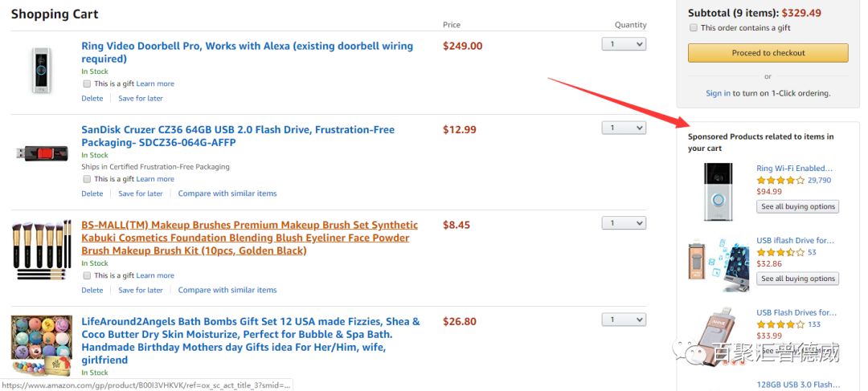Click the SanDisk Cruzer flash drive image
This screenshot has width=868, height=391.
coord(42,153)
